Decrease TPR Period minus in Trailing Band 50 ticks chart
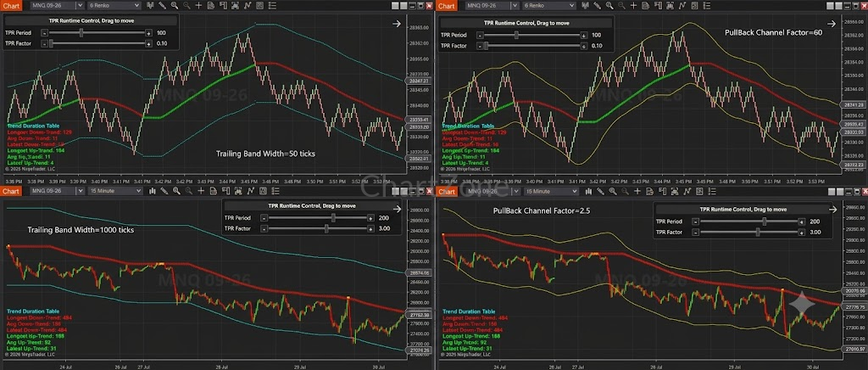Screen dimensions: 868x370 click(45, 33)
